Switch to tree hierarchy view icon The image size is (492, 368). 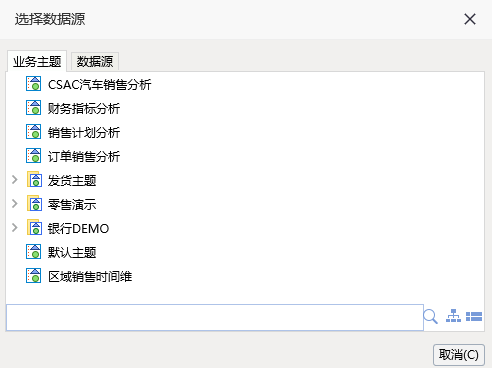tap(453, 316)
